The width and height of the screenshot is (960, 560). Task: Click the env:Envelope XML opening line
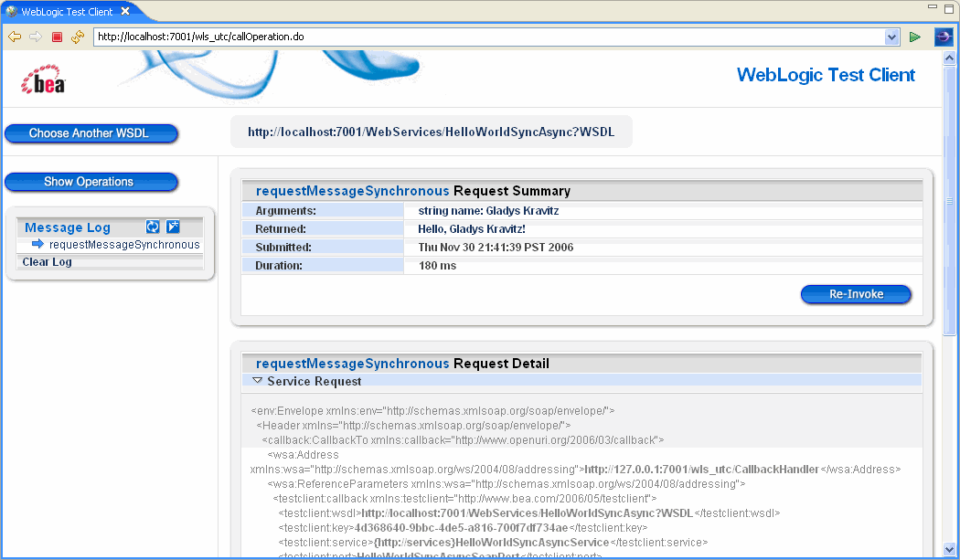432,411
